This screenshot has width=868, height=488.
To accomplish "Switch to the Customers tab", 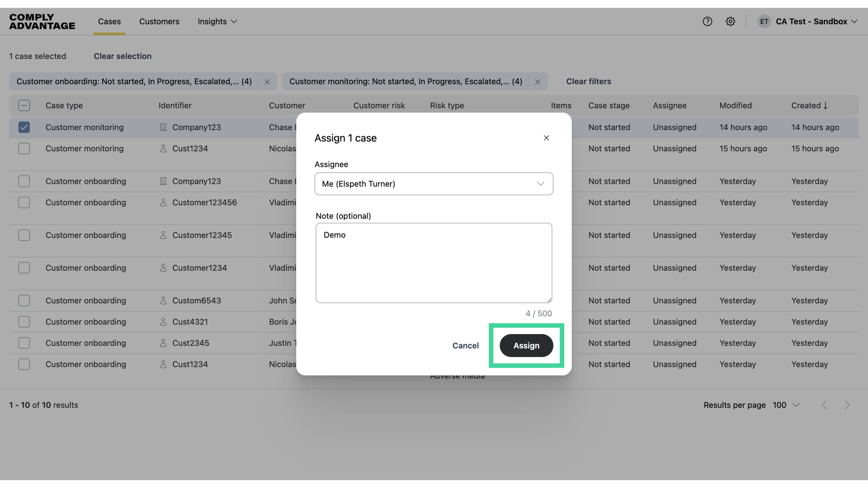I will pyautogui.click(x=159, y=21).
